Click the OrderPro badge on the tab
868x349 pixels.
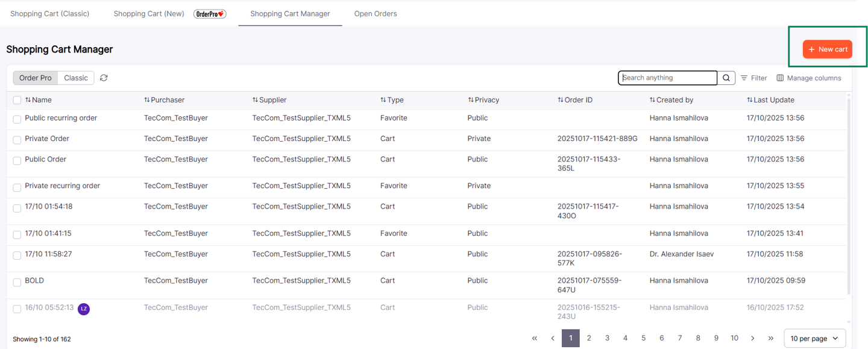210,13
